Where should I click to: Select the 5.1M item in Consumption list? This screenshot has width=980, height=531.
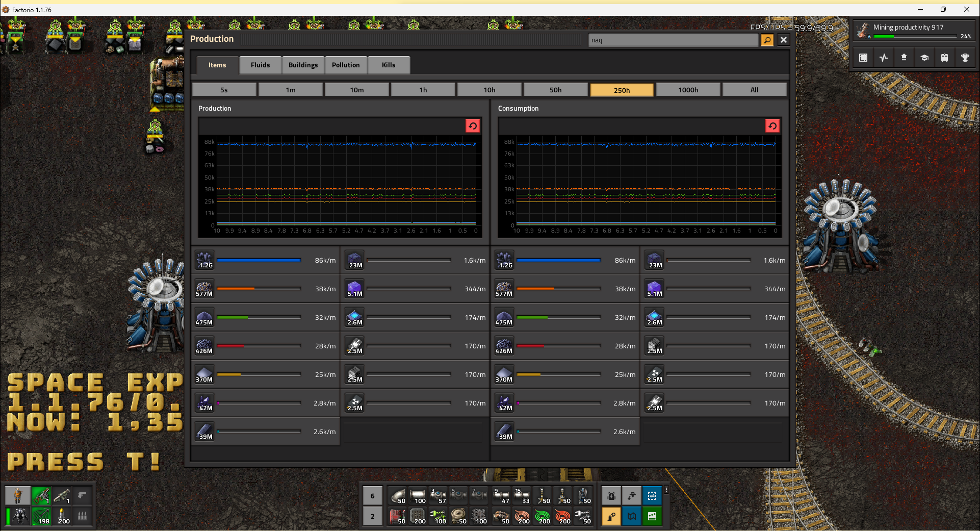654,289
